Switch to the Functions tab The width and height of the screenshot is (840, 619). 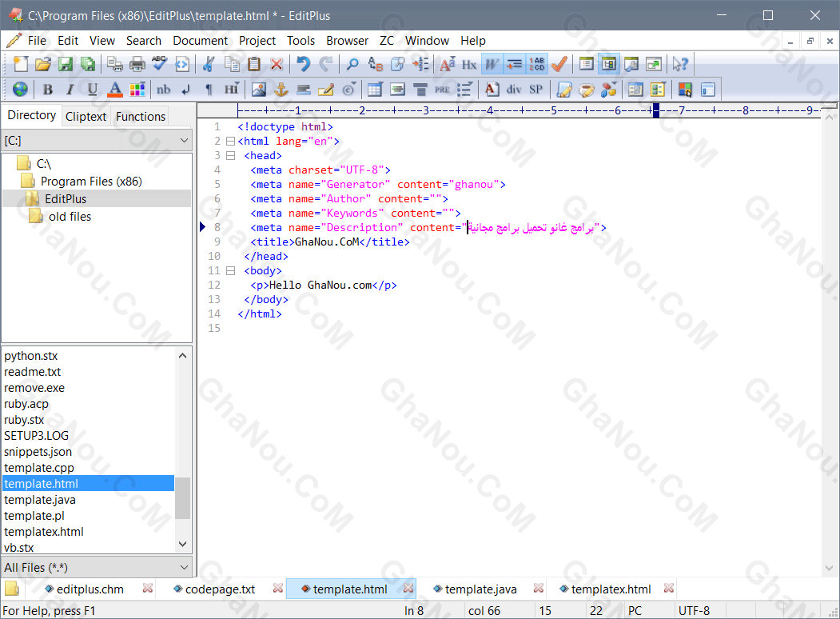tap(141, 116)
